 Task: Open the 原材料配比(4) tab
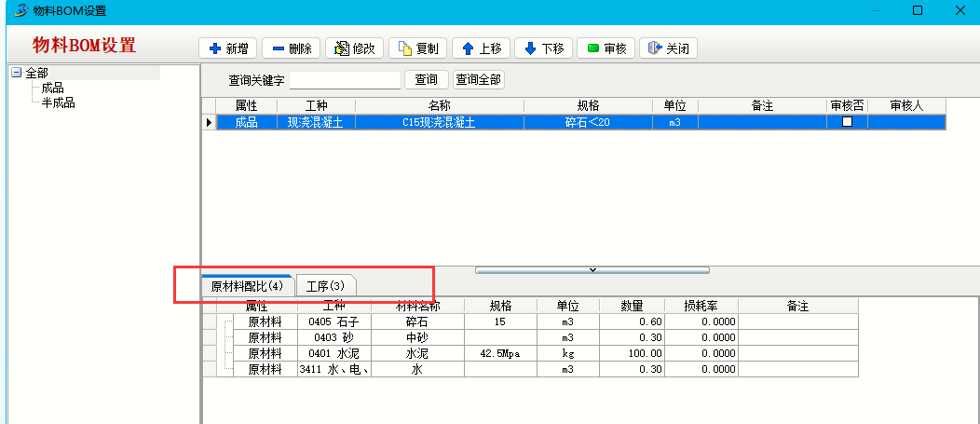(x=247, y=286)
